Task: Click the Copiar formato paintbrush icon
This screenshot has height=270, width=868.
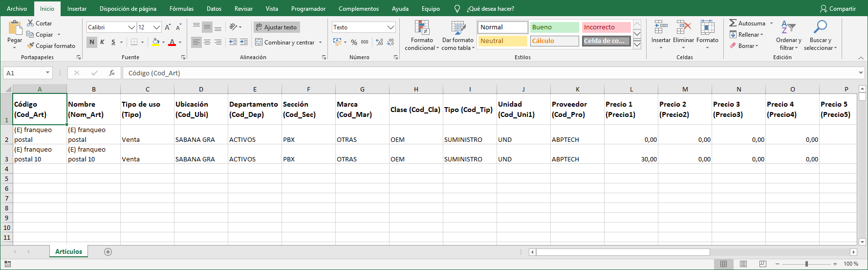Action: point(30,45)
